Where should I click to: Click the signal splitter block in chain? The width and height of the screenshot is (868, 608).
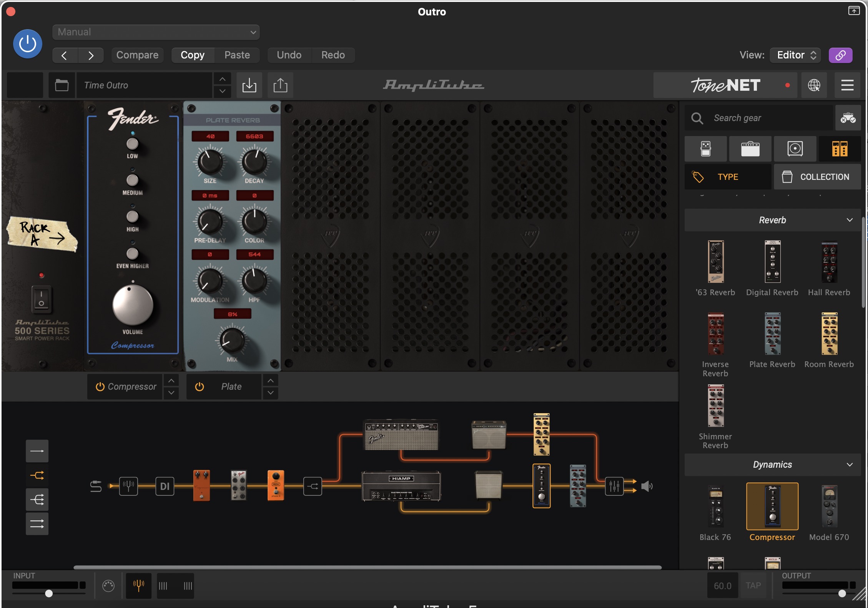click(313, 486)
